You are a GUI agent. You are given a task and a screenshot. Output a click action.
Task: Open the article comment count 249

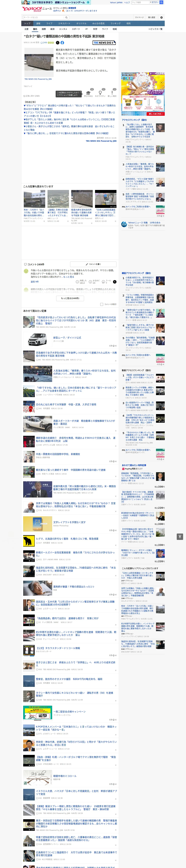[44, 43]
